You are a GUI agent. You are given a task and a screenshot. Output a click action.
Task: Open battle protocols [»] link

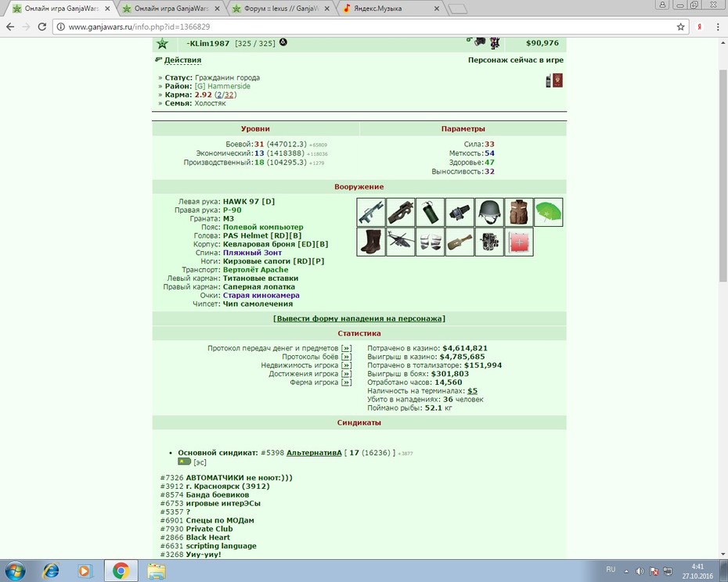(346, 357)
